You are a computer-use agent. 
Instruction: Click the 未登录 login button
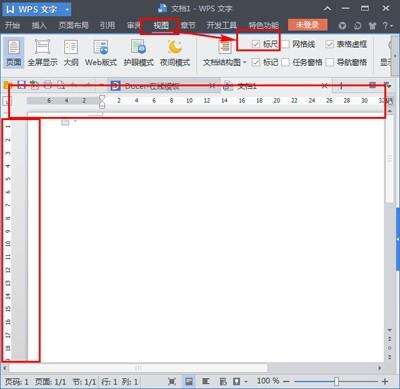(x=307, y=25)
